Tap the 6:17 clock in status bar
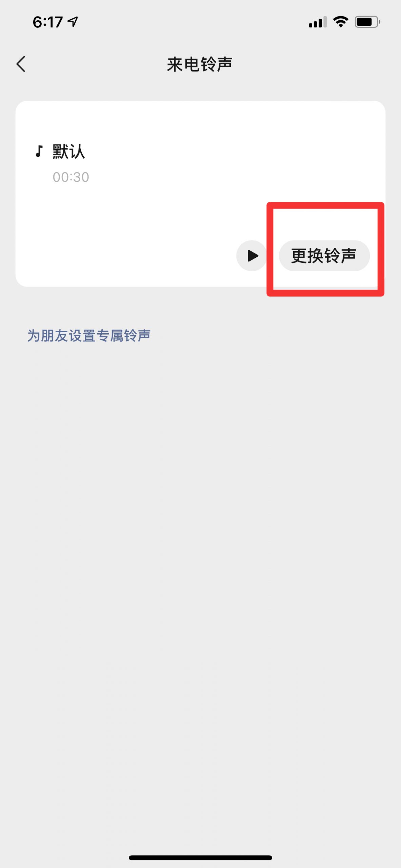The image size is (401, 868). 48,22
